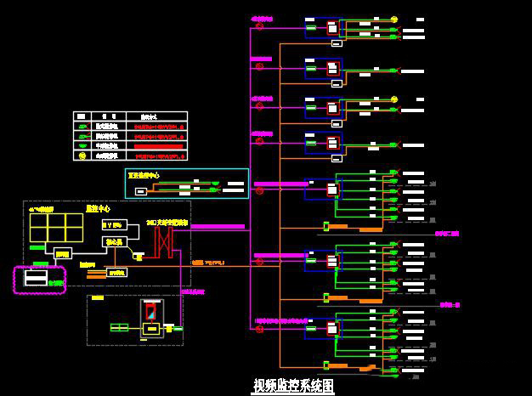Select the red cabinet icon in bottom dashed box
Screen dimensions: 532x396
152,312
